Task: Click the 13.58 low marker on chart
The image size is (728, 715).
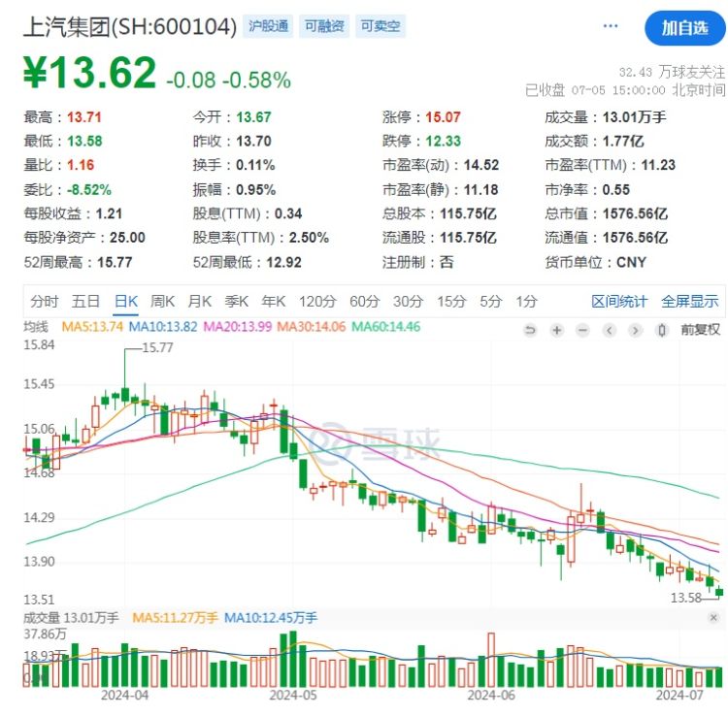Action: pyautogui.click(x=686, y=598)
